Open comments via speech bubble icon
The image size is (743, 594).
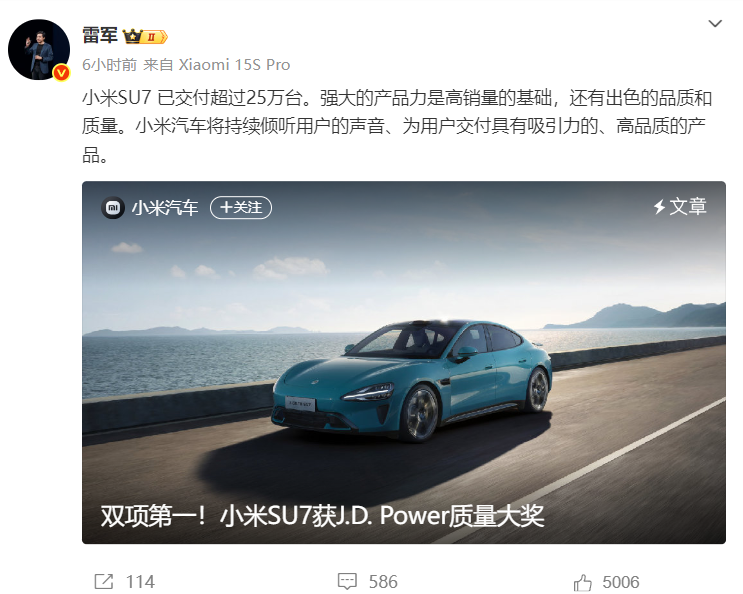pyautogui.click(x=347, y=581)
